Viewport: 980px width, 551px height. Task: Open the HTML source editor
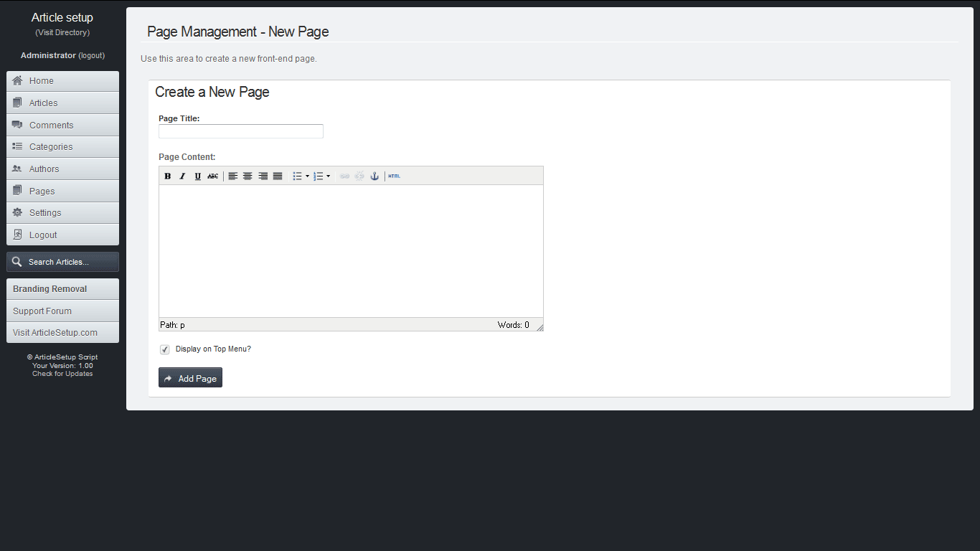click(x=394, y=176)
